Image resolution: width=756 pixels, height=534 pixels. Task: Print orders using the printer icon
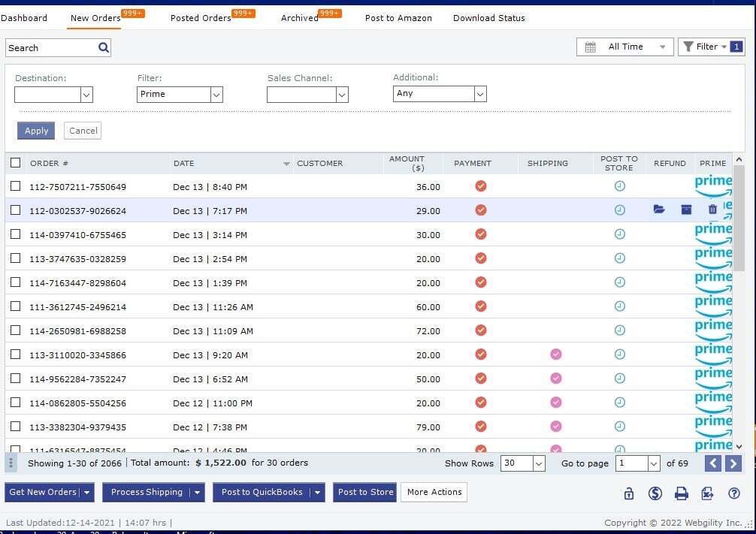[x=681, y=493]
